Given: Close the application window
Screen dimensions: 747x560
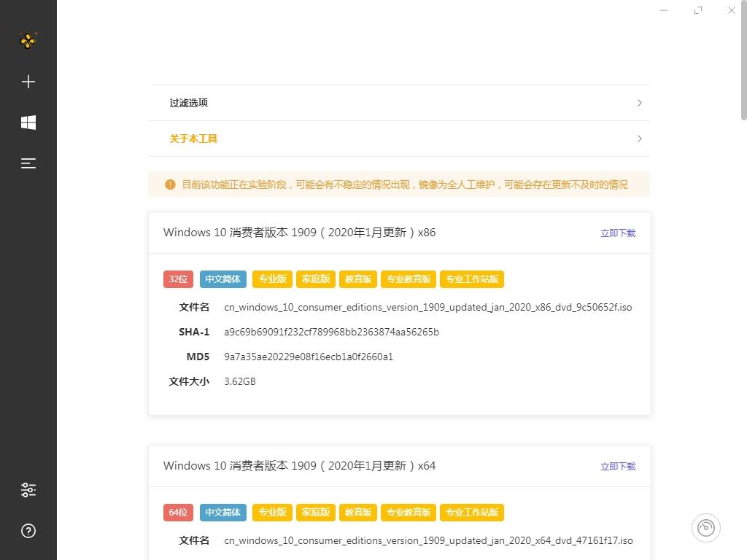Looking at the screenshot, I should click(x=731, y=10).
